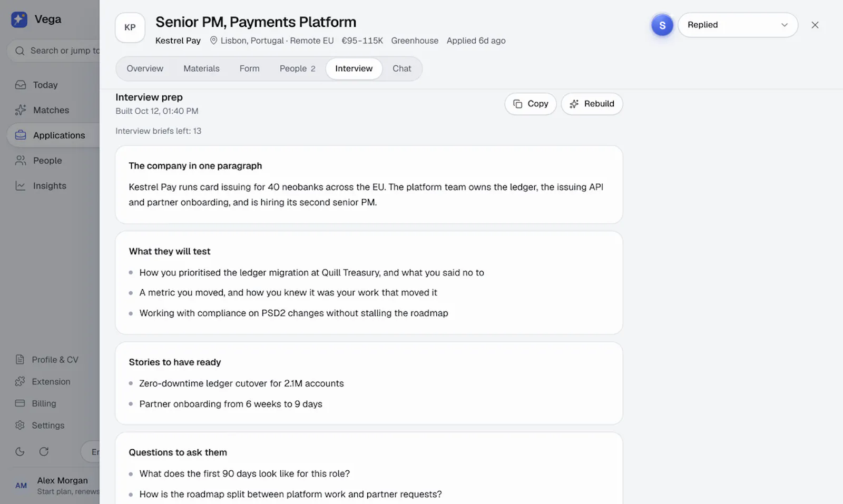Click the blue S avatar badge
Viewport: 843px width, 504px height.
click(x=662, y=25)
